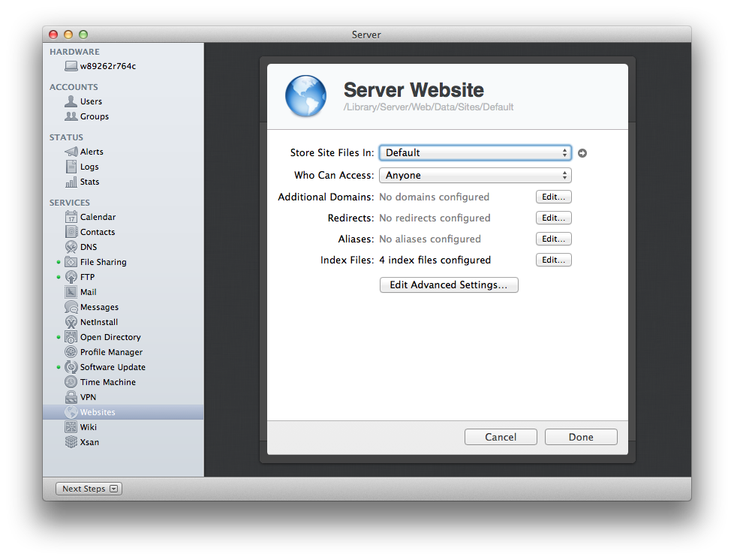
Task: Select Calendar label in the sidebar
Action: pyautogui.click(x=98, y=217)
